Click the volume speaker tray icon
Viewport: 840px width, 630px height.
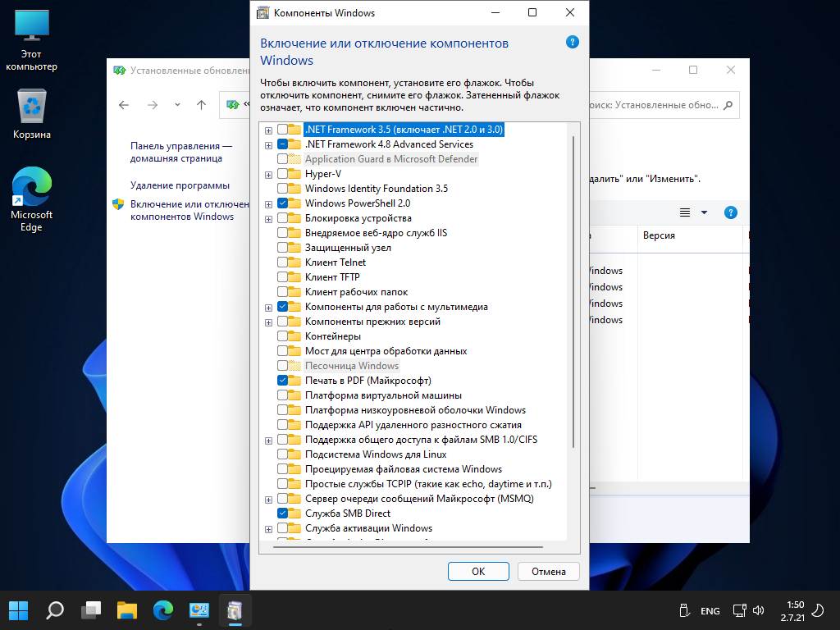[x=759, y=610]
